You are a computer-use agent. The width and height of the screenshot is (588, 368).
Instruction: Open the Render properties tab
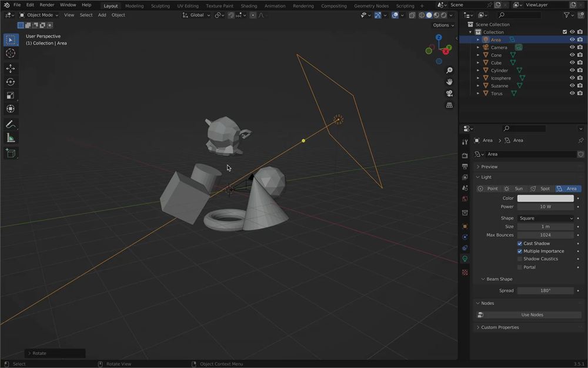[465, 155]
